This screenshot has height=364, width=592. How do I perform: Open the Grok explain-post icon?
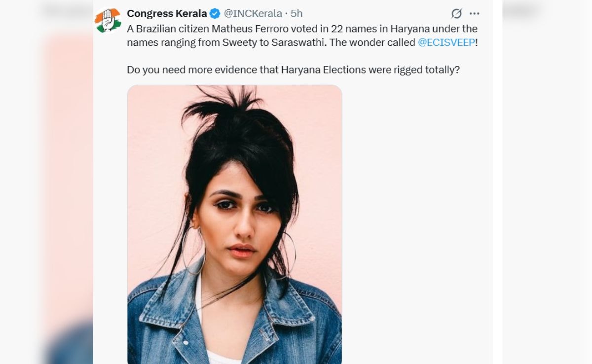click(x=457, y=14)
